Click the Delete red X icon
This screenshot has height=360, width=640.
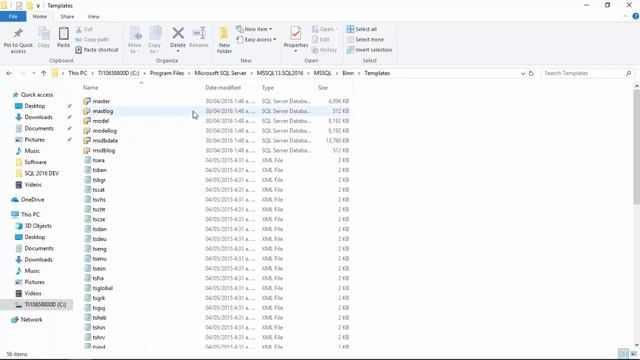coord(178,33)
